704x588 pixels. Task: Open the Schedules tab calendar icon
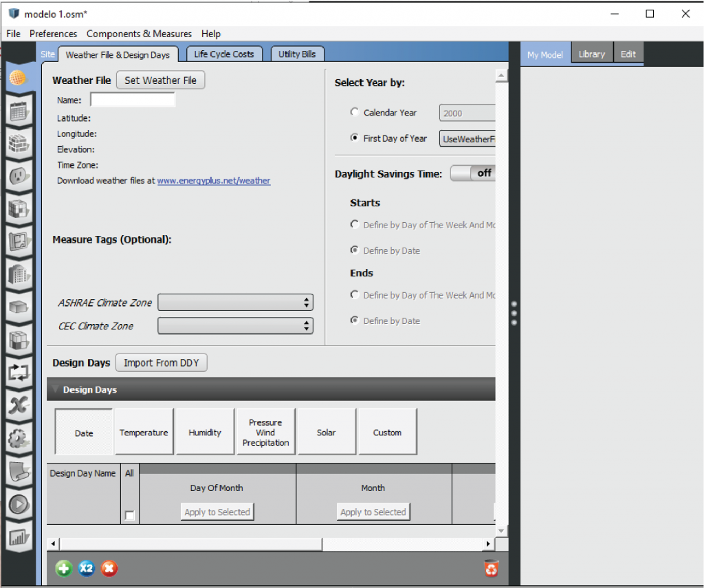pos(19,111)
